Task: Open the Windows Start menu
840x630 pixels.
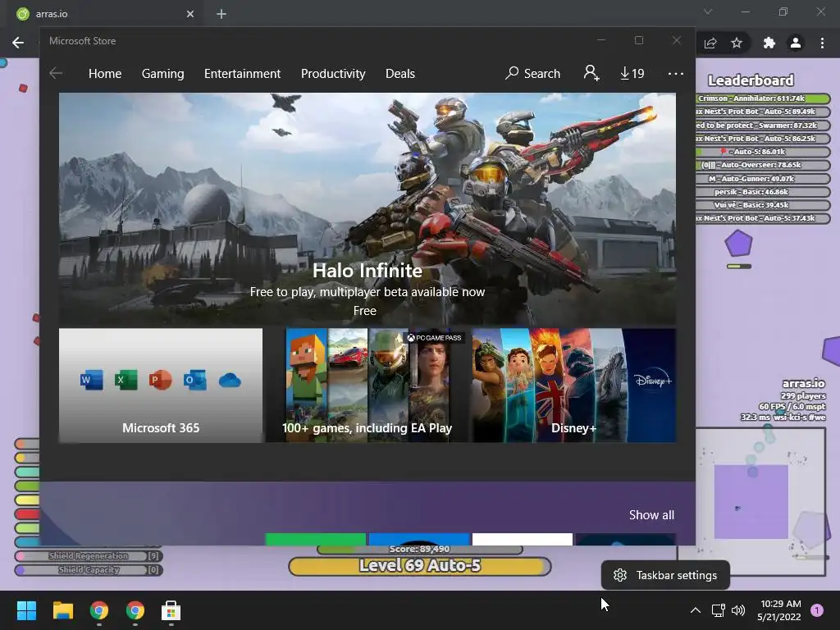Action: (26, 610)
